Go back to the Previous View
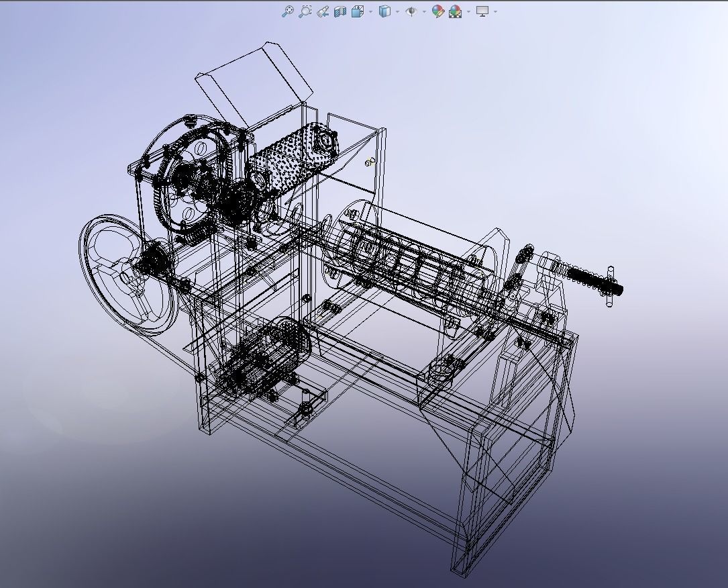728x588 pixels. pos(323,11)
